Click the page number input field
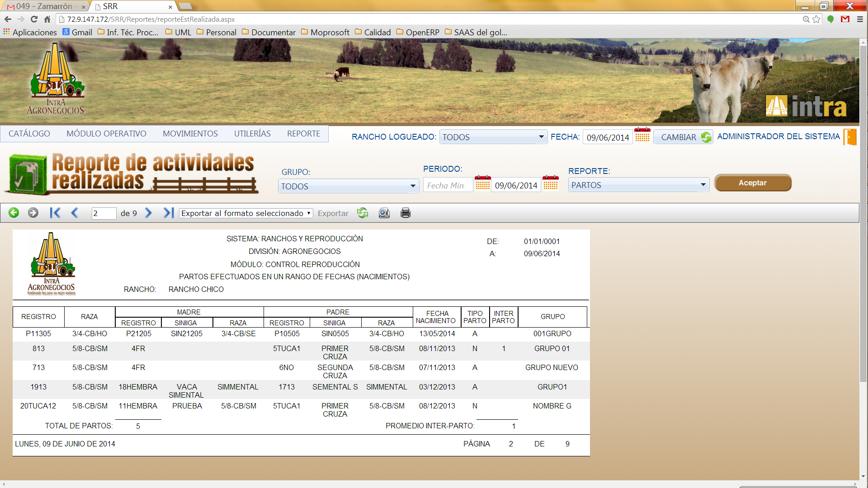This screenshot has width=868, height=488. pyautogui.click(x=104, y=213)
